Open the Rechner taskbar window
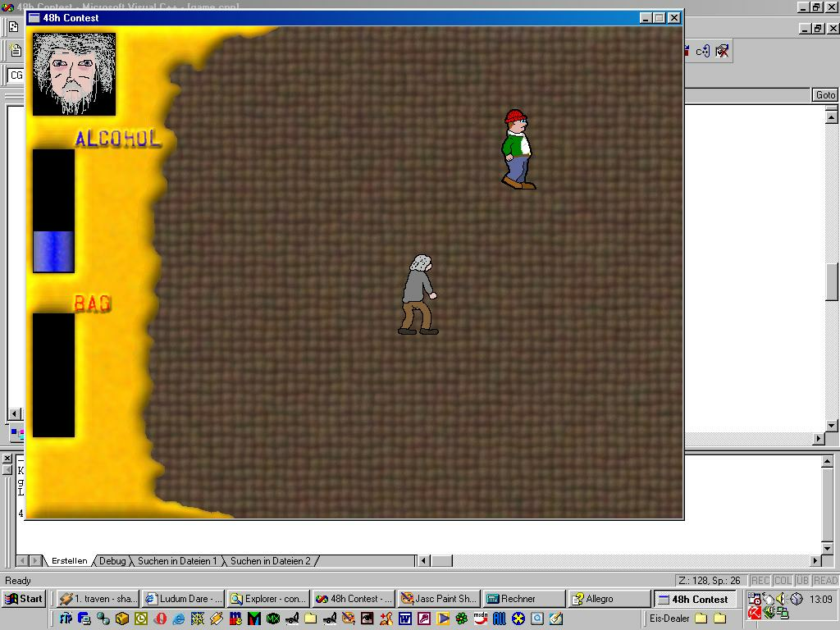Image resolution: width=840 pixels, height=630 pixels. (x=523, y=599)
